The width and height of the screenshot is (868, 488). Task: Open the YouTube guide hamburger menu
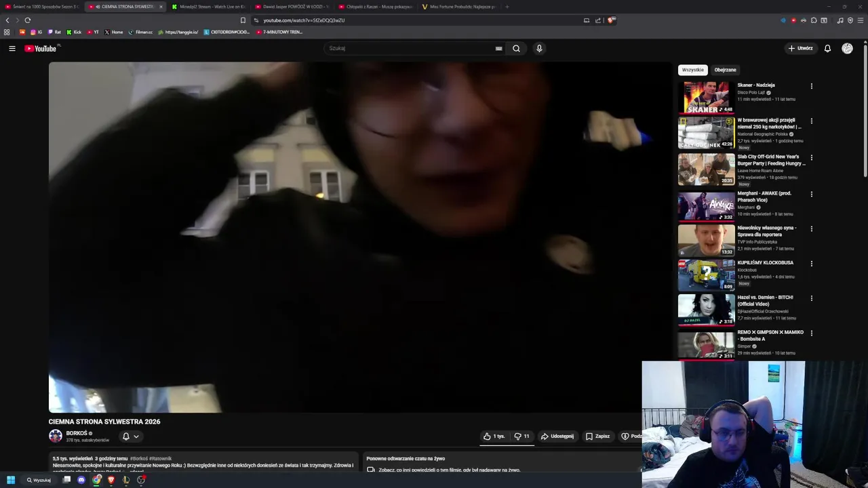click(x=12, y=48)
